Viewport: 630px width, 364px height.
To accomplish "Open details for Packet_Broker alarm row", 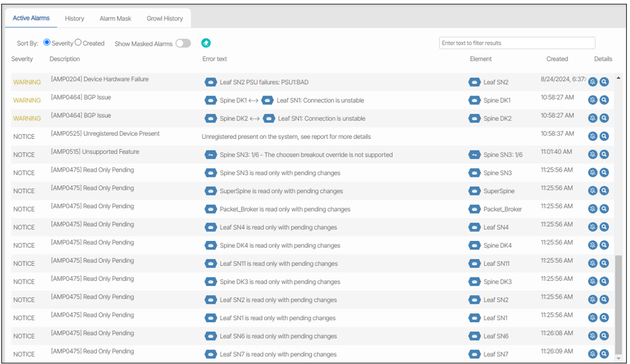I will (604, 209).
